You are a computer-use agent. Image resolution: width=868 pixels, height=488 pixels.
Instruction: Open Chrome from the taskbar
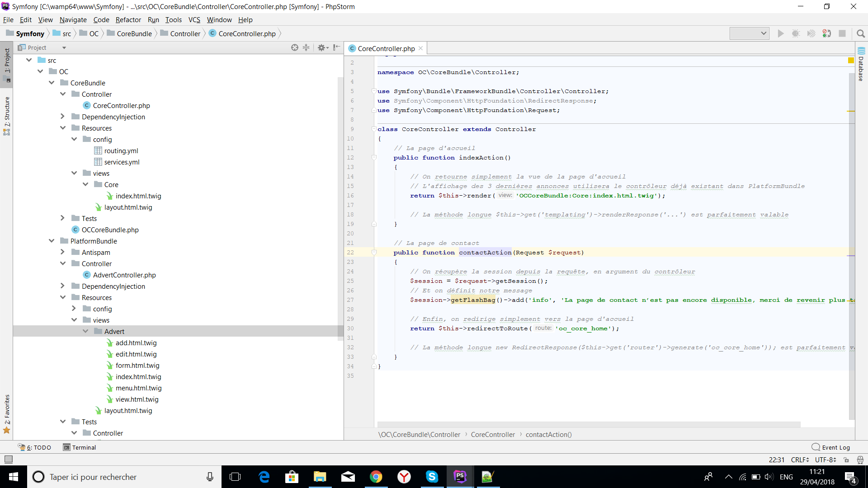coord(376,477)
